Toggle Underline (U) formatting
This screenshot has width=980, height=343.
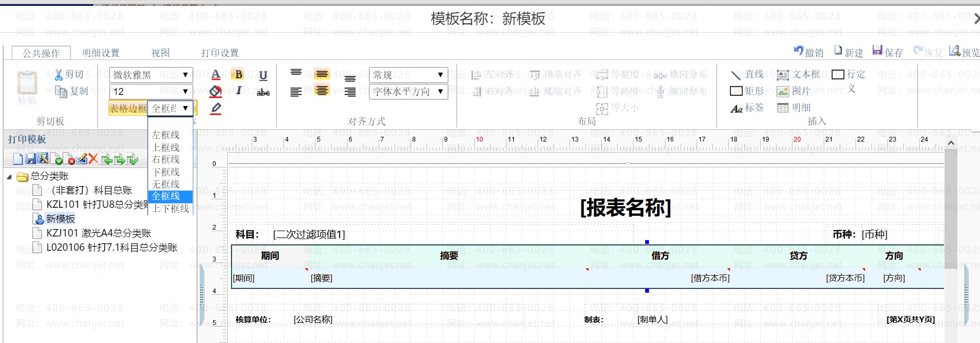click(x=263, y=75)
